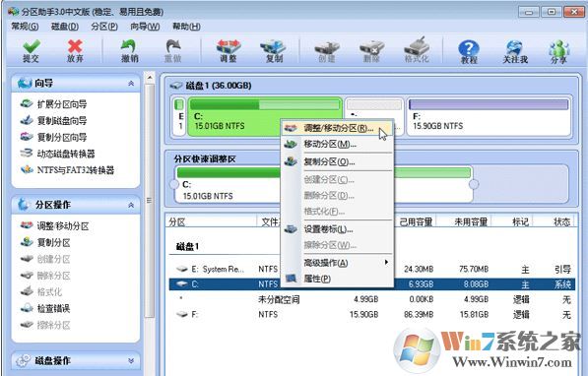
Task: Select the 未分配空间 row in partition list
Action: 371,299
